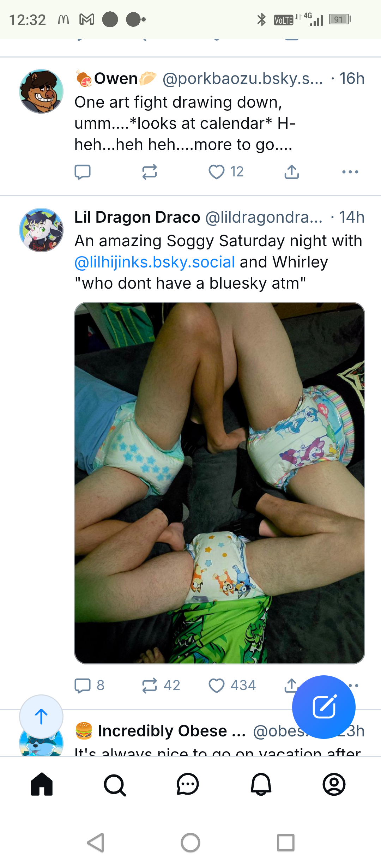Switch to the Home tab

click(42, 784)
